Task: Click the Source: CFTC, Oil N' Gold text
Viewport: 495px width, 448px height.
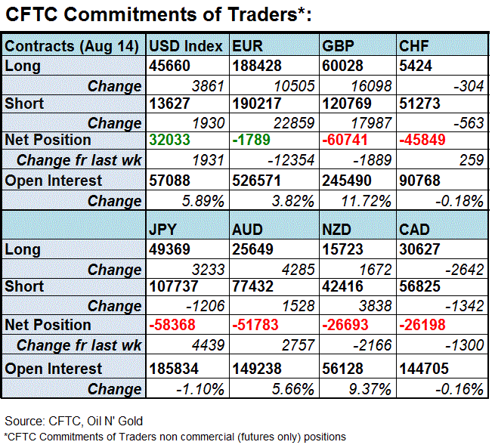Action: click(x=75, y=420)
